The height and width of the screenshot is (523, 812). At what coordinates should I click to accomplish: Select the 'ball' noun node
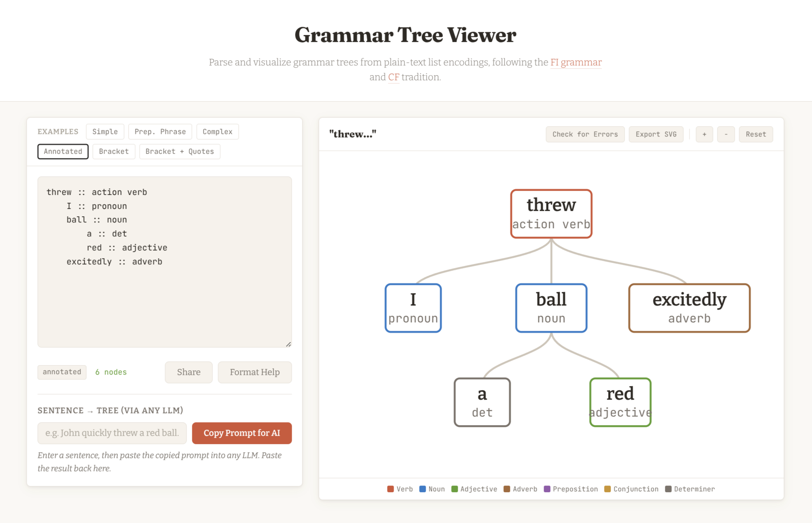(551, 308)
